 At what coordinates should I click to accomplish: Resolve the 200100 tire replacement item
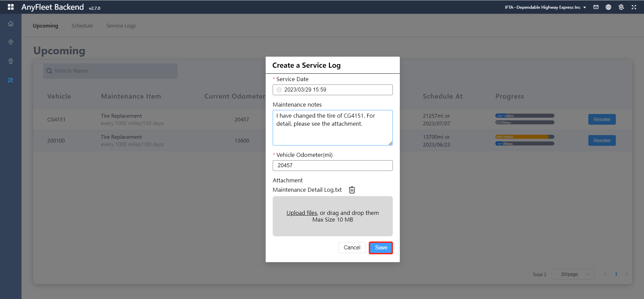tap(602, 140)
